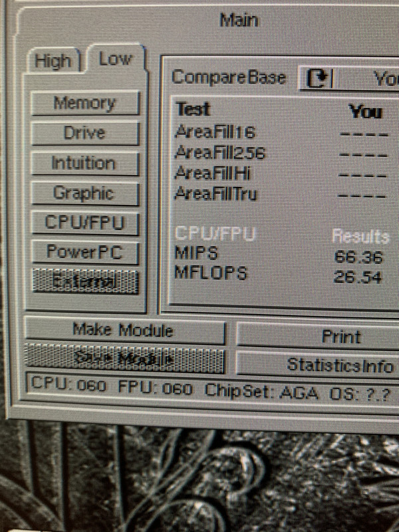Run the Graphic benchmark
The height and width of the screenshot is (532, 399).
[85, 194]
